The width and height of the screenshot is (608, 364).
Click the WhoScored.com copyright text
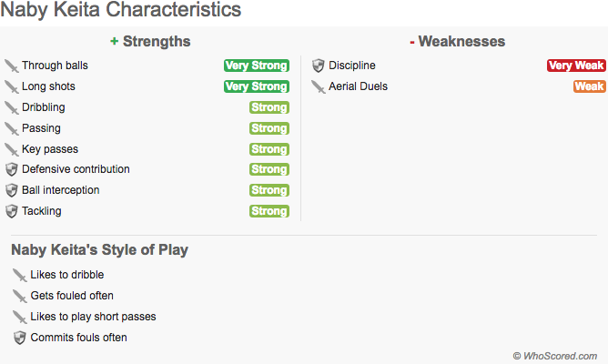point(554,356)
